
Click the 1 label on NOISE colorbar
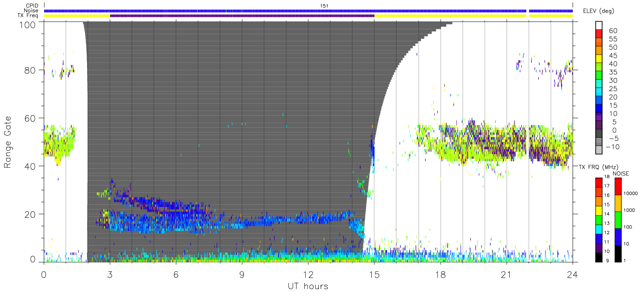[x=624, y=260]
